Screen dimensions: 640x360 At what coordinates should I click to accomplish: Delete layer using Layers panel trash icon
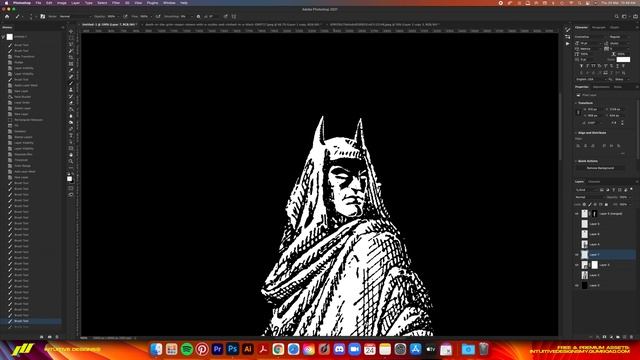(632, 337)
